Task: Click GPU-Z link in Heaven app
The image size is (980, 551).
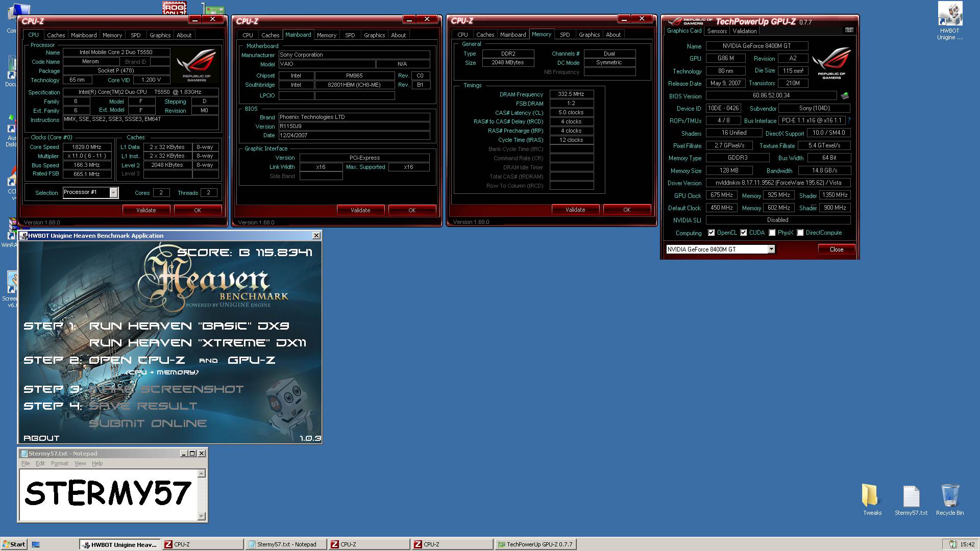Action: pos(251,360)
